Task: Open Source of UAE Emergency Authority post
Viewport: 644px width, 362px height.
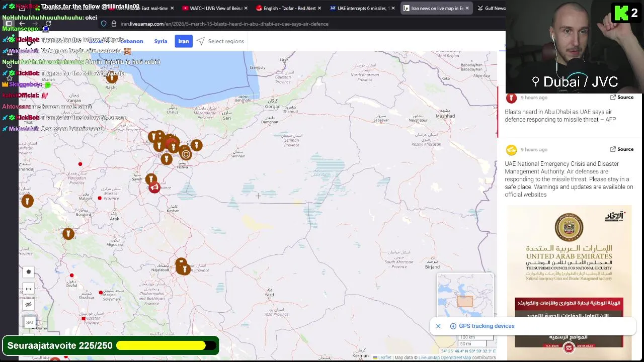Action: (x=622, y=149)
